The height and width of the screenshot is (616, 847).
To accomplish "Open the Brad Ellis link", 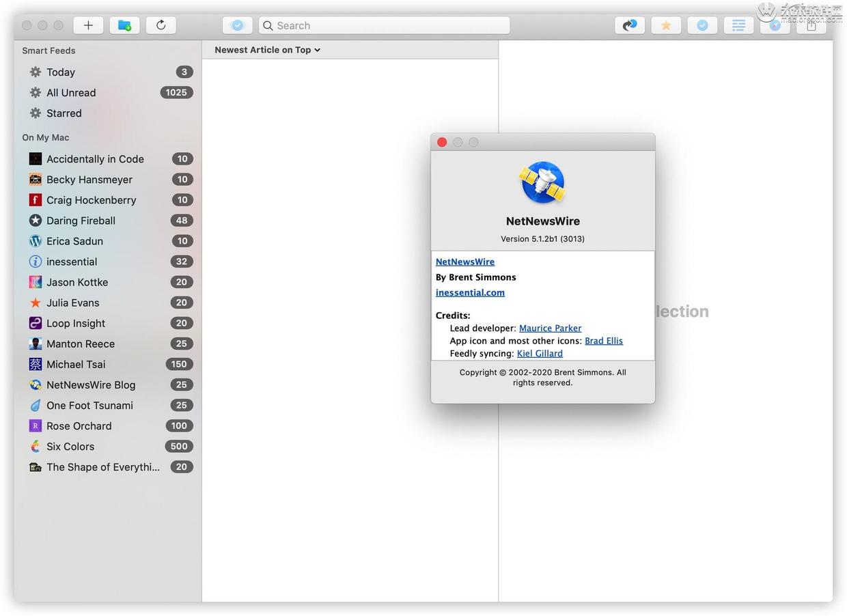I will pos(604,340).
